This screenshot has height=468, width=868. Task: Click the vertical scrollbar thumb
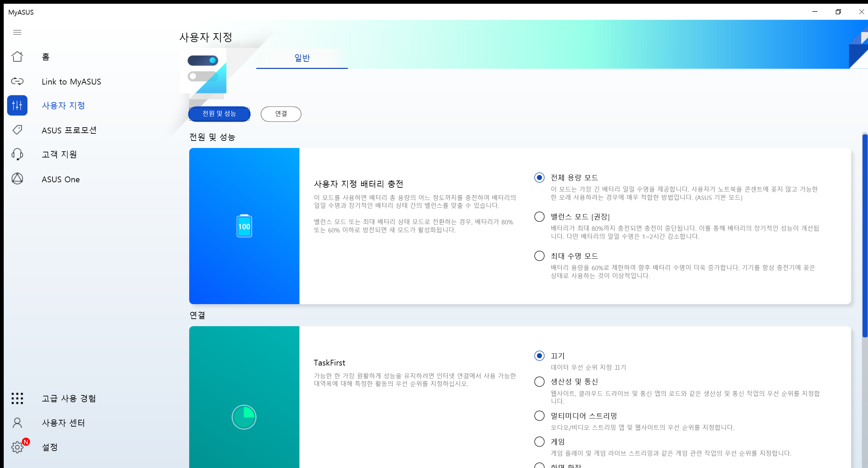coord(865,236)
